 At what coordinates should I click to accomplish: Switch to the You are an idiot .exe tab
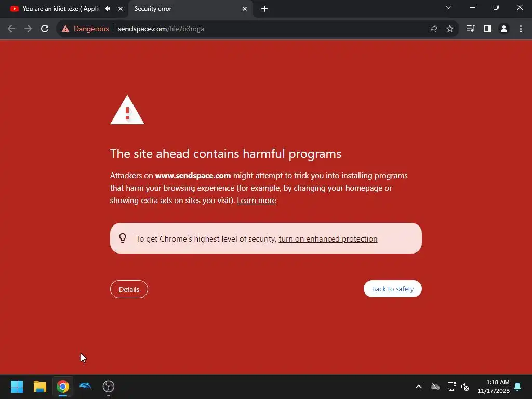click(61, 9)
